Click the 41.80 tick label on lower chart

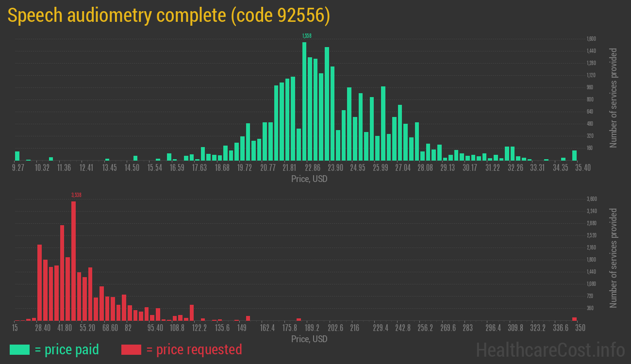pyautogui.click(x=65, y=328)
